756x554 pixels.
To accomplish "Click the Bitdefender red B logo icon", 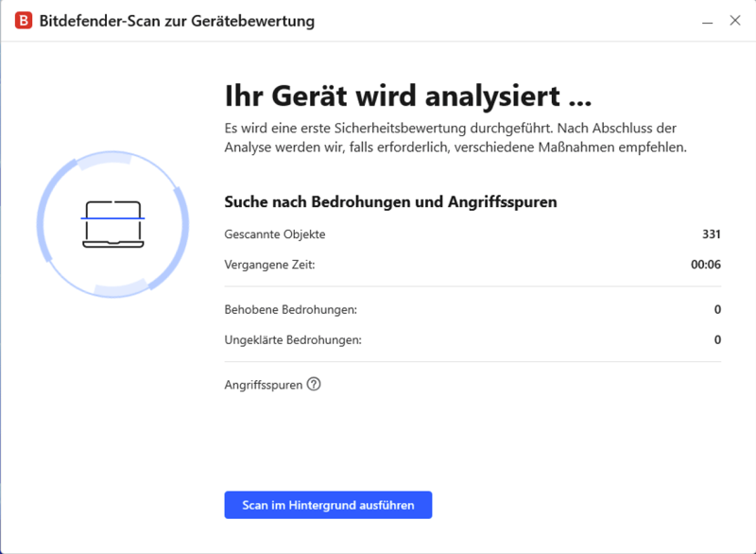I will pyautogui.click(x=24, y=21).
